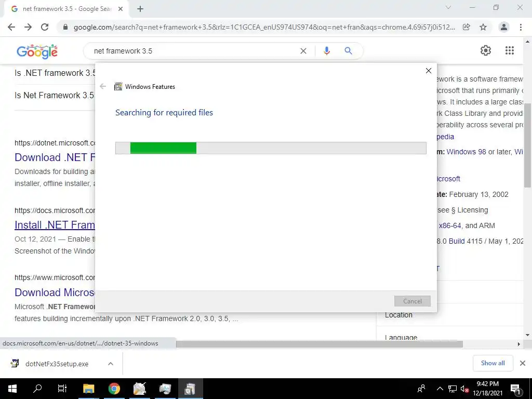This screenshot has width=532, height=399.
Task: Open Windows taskbar search
Action: (37, 389)
